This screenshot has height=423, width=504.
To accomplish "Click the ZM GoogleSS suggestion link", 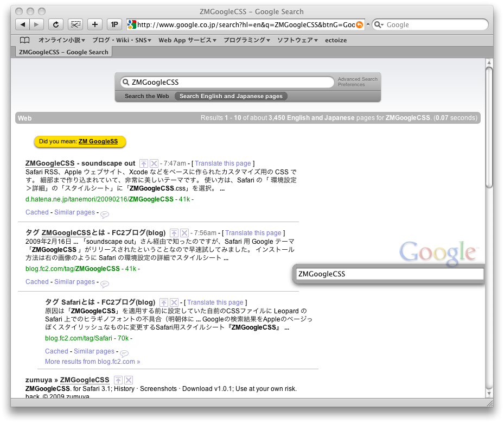I will [98, 141].
